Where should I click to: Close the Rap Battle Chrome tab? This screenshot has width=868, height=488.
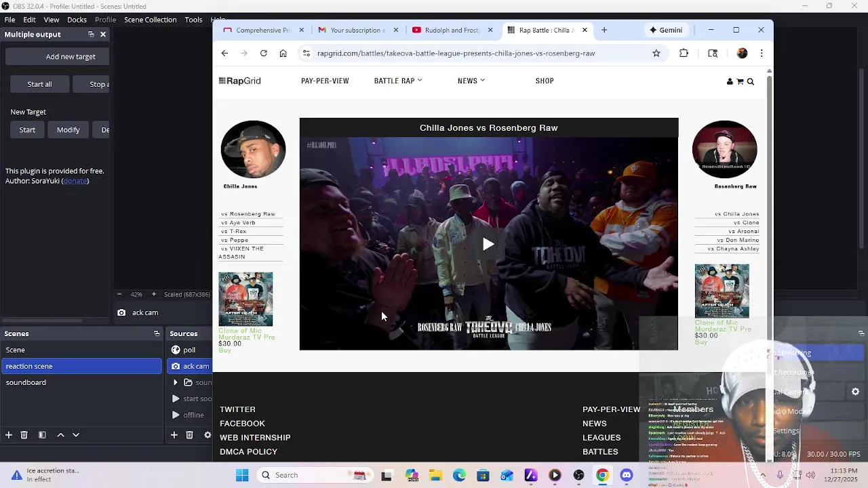tap(585, 30)
